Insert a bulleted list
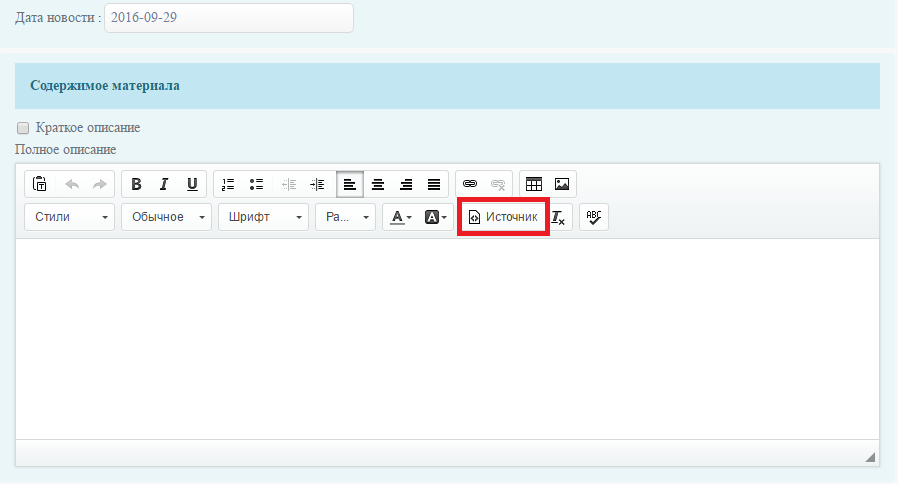This screenshot has height=484, width=898. point(256,184)
